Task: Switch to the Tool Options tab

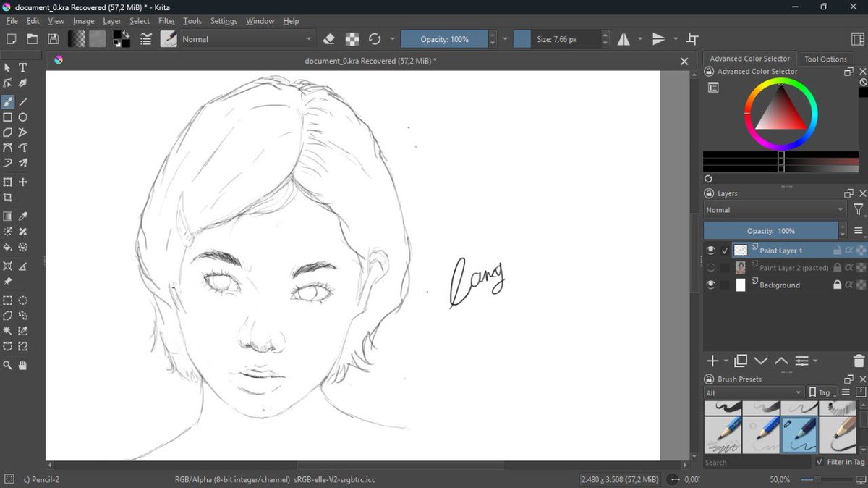Action: tap(825, 59)
